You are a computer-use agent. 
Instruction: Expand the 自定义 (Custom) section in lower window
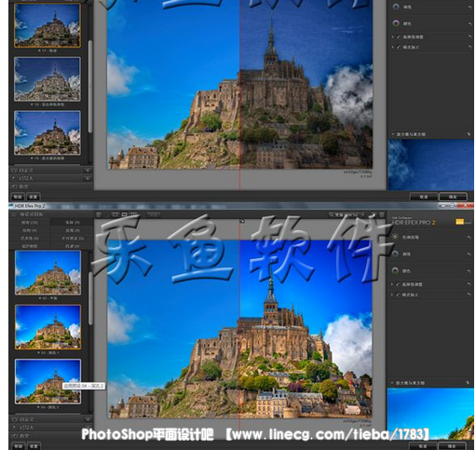click(26, 419)
